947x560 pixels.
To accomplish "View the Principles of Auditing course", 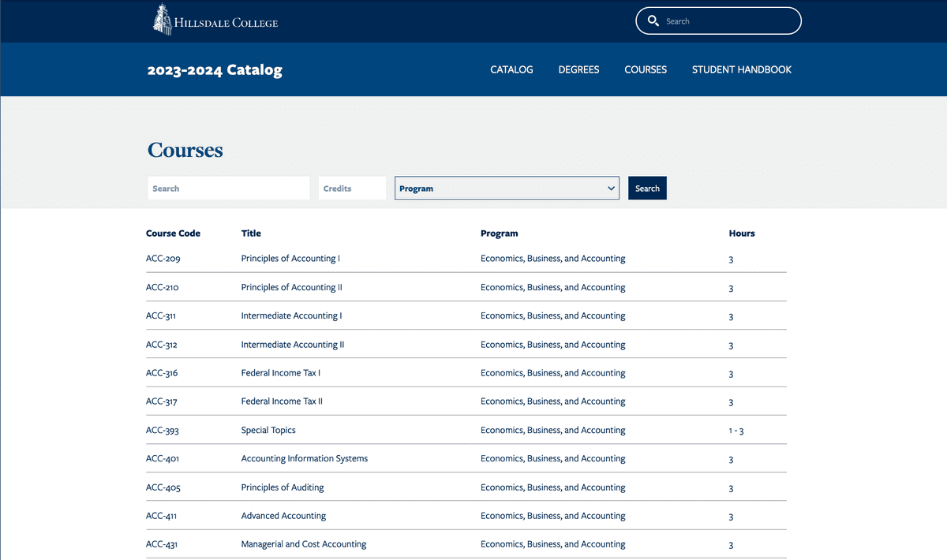I will click(x=283, y=487).
